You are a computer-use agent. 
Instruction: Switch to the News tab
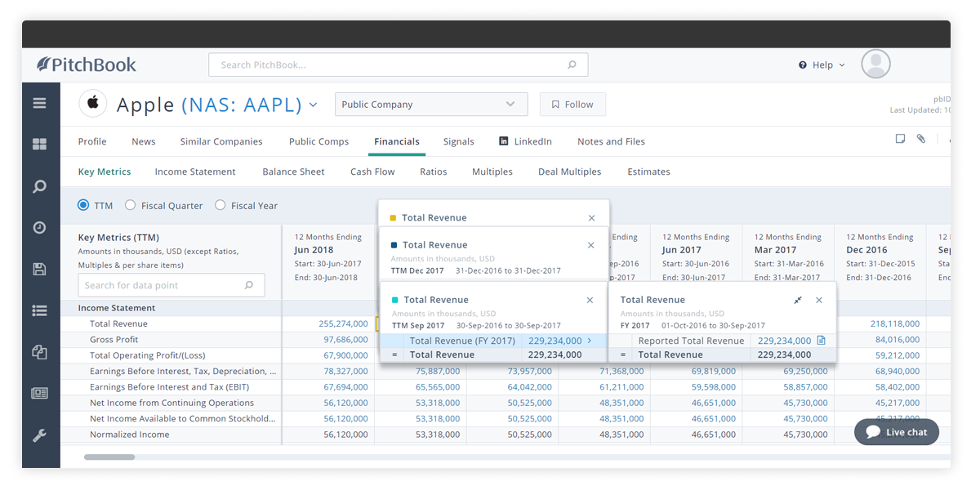click(144, 141)
